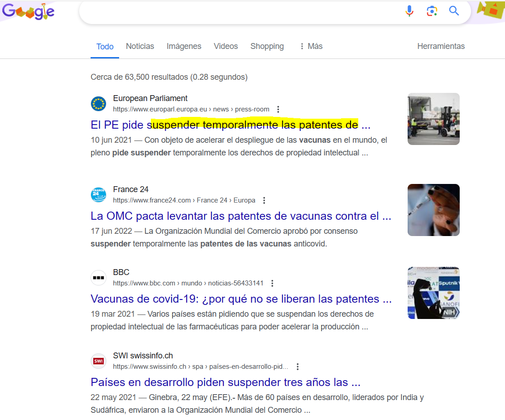Click the 'France 24' site name

click(131, 190)
